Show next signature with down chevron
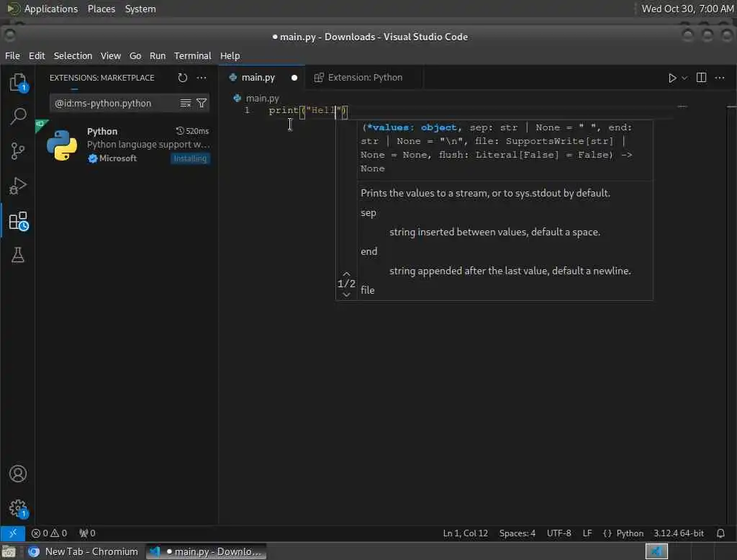Screen dimensions: 737x560 pyautogui.click(x=346, y=294)
